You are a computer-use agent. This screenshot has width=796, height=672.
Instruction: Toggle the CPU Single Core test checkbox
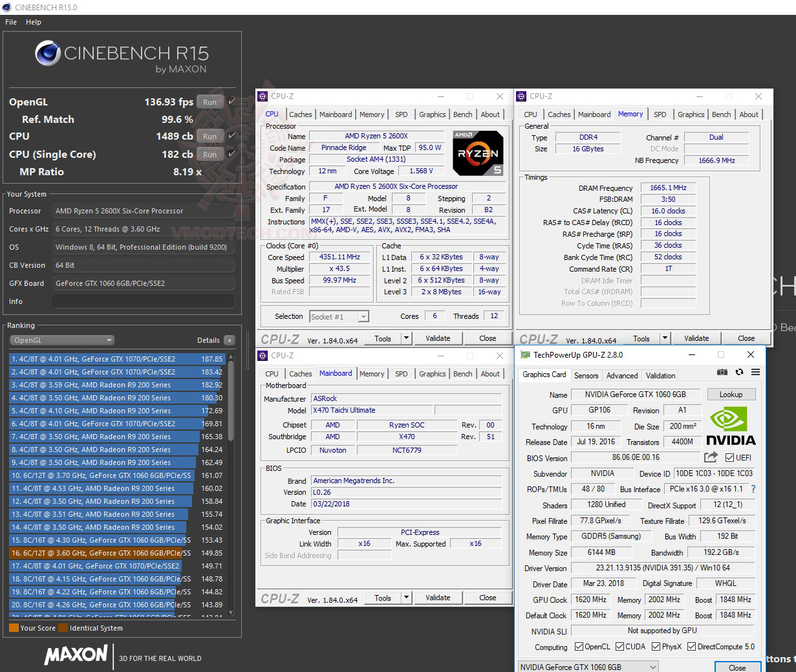click(x=231, y=154)
